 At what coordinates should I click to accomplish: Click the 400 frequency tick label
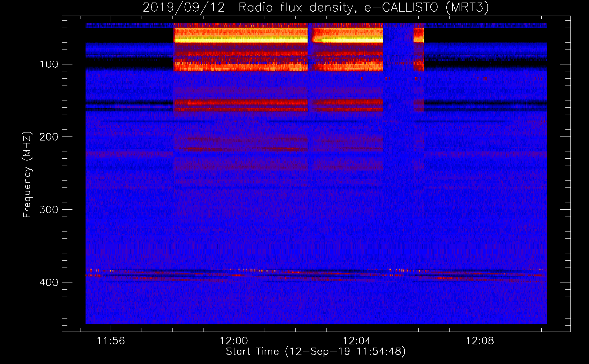click(x=49, y=282)
